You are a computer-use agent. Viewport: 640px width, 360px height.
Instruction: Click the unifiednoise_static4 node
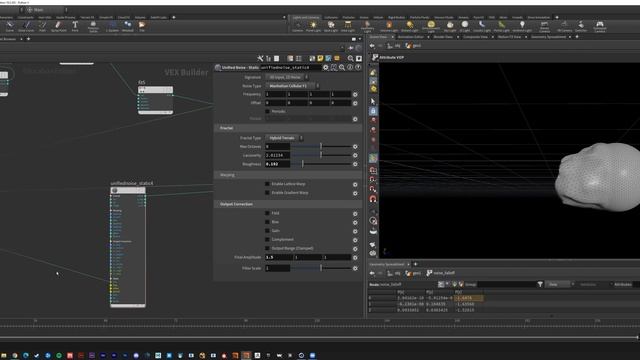tap(128, 248)
